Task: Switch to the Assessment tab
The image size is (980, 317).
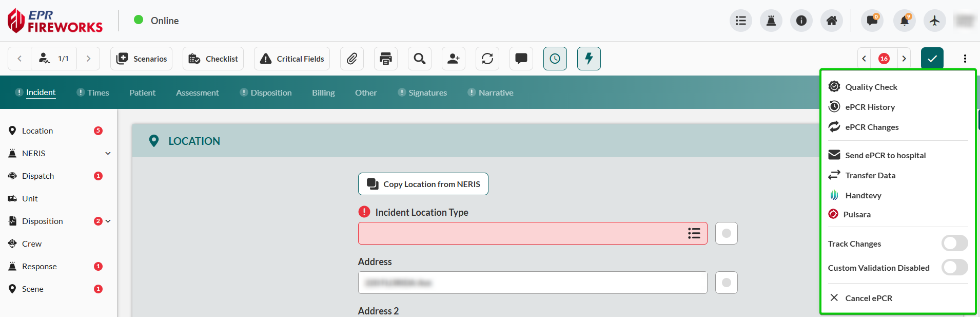Action: pos(197,92)
